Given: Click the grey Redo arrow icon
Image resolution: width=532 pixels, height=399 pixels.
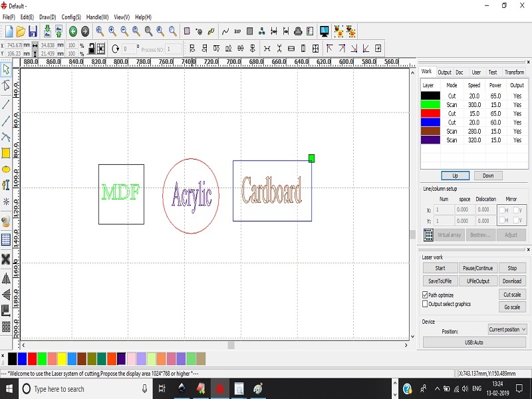Looking at the screenshot, I should [x=85, y=31].
